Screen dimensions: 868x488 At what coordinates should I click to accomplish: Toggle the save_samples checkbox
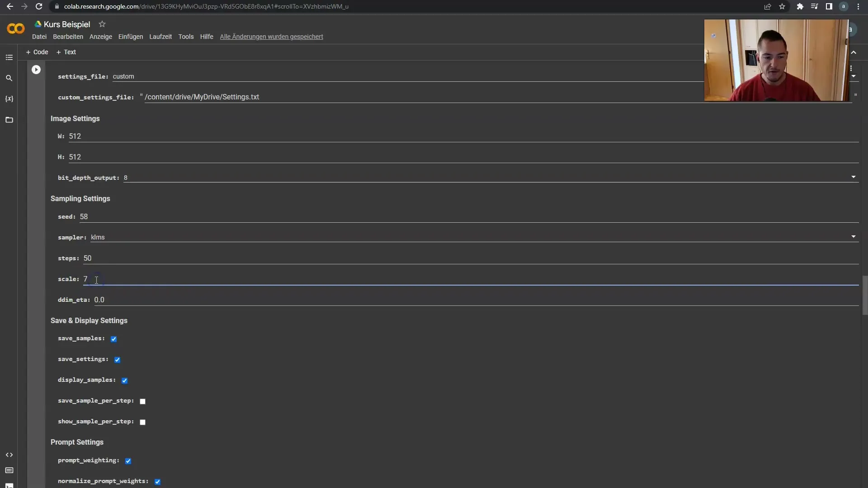(113, 338)
